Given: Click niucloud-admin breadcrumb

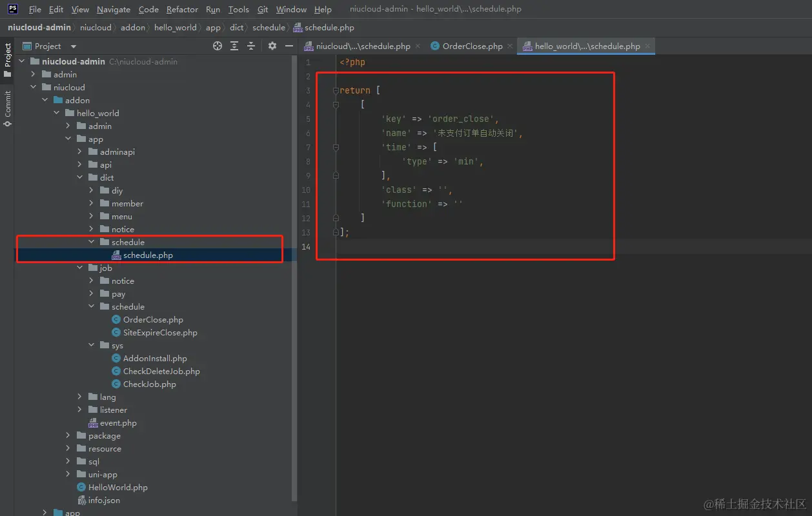Looking at the screenshot, I should coord(39,28).
